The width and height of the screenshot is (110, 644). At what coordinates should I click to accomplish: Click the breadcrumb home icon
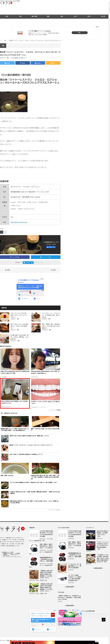1,40
